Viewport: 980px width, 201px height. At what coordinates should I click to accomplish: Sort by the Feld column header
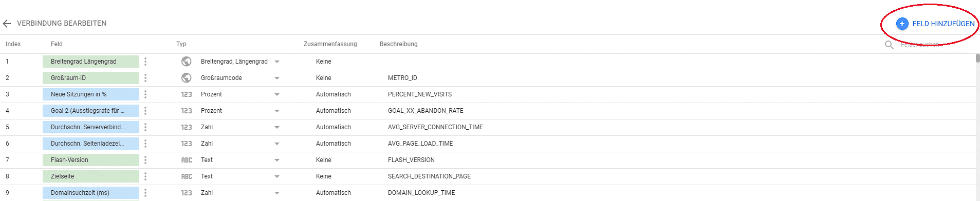coord(57,44)
